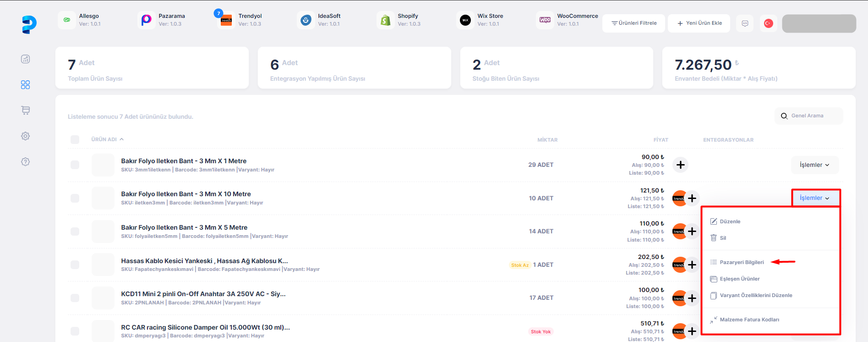Screen dimensions: 868x342
Task: Select Düzenle in the actions menu
Action: point(730,221)
